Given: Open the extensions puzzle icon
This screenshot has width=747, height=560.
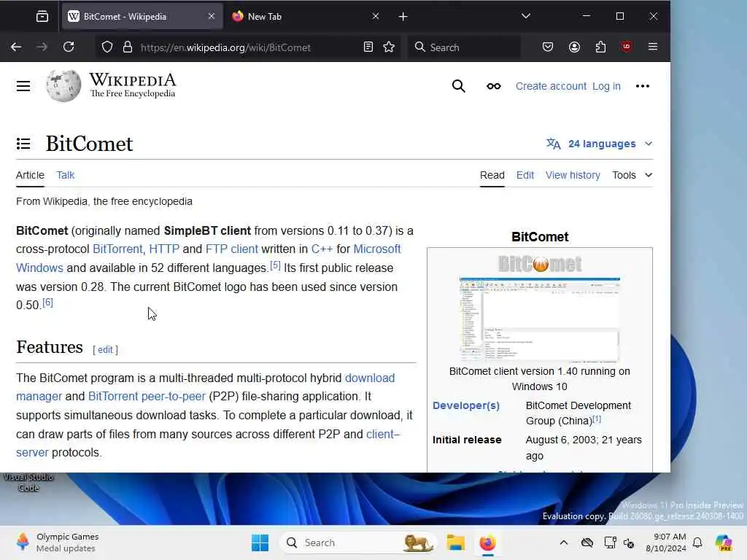Looking at the screenshot, I should pos(601,47).
